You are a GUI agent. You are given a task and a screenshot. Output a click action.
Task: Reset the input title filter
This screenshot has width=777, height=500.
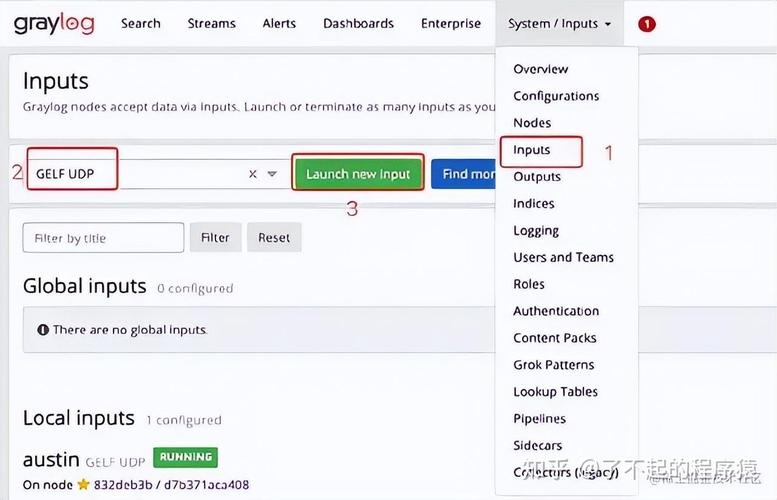274,238
